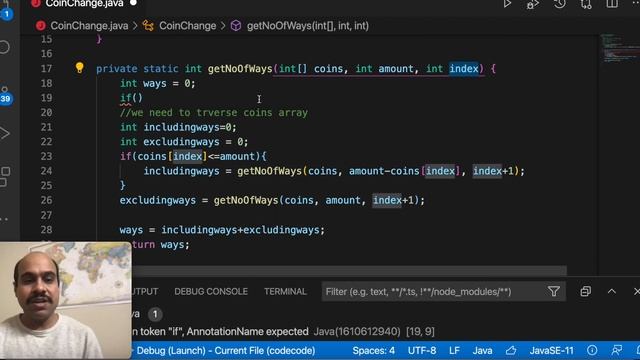
Task: Open the feedback icon in status bar
Action: tap(617, 350)
